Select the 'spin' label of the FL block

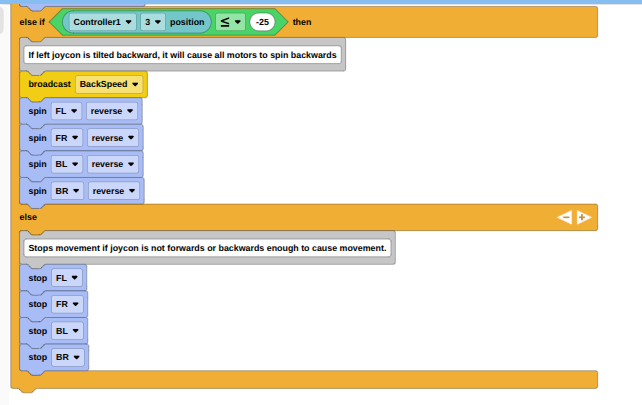point(37,111)
